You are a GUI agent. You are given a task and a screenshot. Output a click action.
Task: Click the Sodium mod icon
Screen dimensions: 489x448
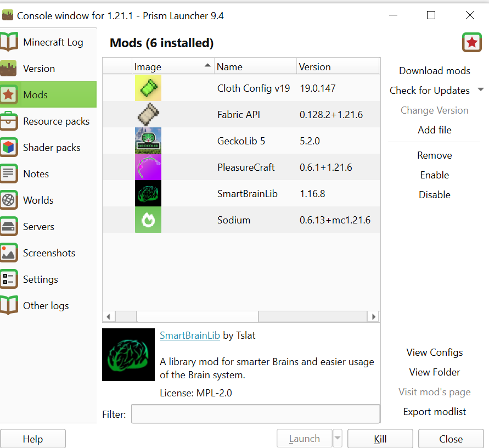148,220
